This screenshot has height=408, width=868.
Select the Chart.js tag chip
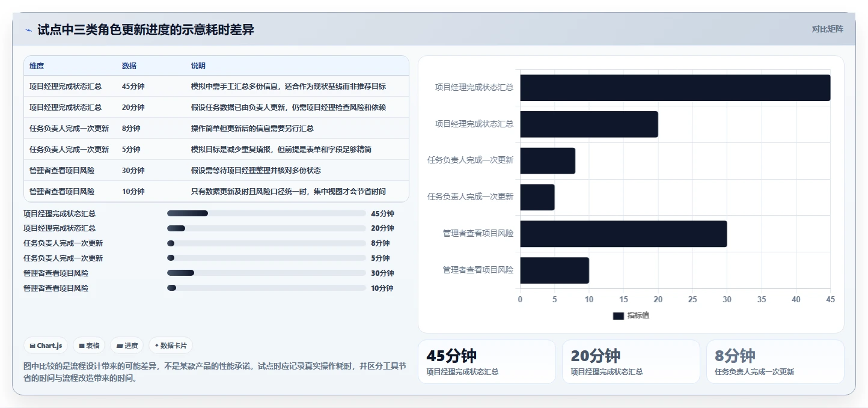tap(46, 346)
